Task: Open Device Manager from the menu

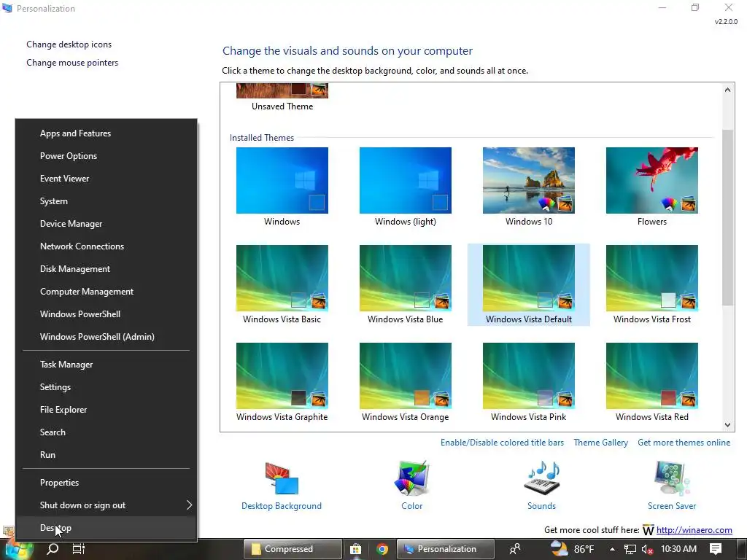Action: pos(107,224)
